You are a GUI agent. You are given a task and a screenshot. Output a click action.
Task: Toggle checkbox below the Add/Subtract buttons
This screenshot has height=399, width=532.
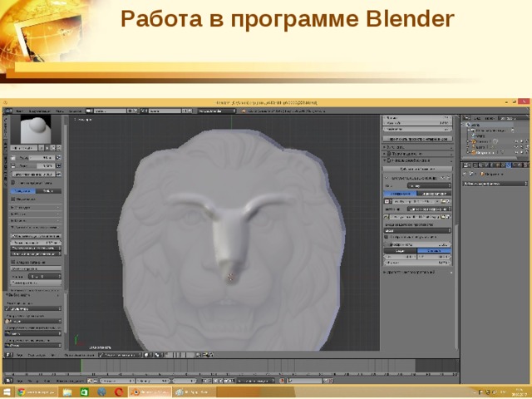pos(13,199)
